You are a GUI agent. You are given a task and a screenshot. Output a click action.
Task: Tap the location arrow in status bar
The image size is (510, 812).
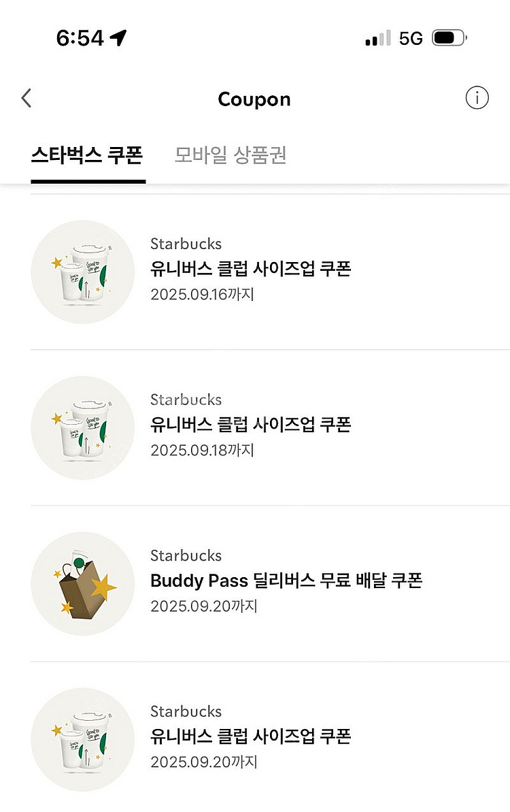click(119, 38)
